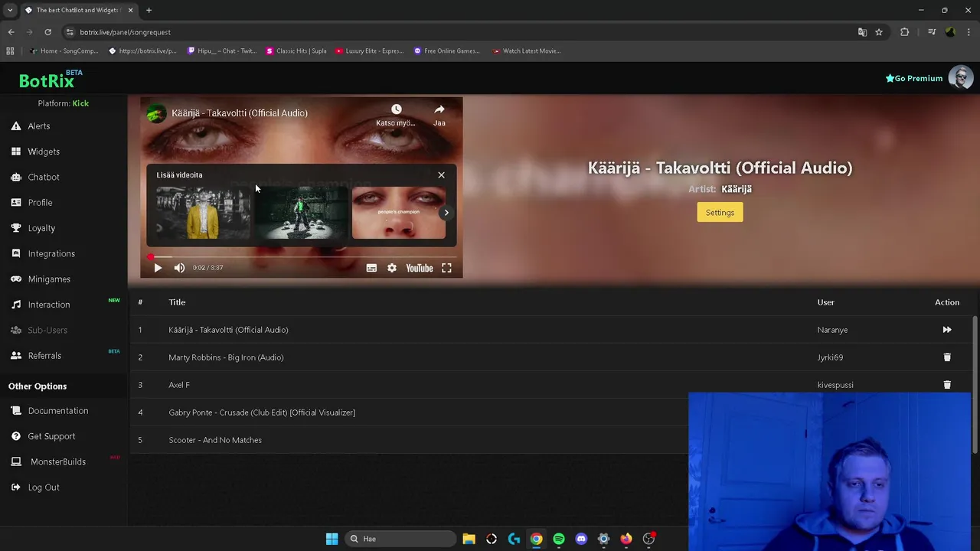980x551 pixels.
Task: Show next suggested videos arrow
Action: coord(446,213)
